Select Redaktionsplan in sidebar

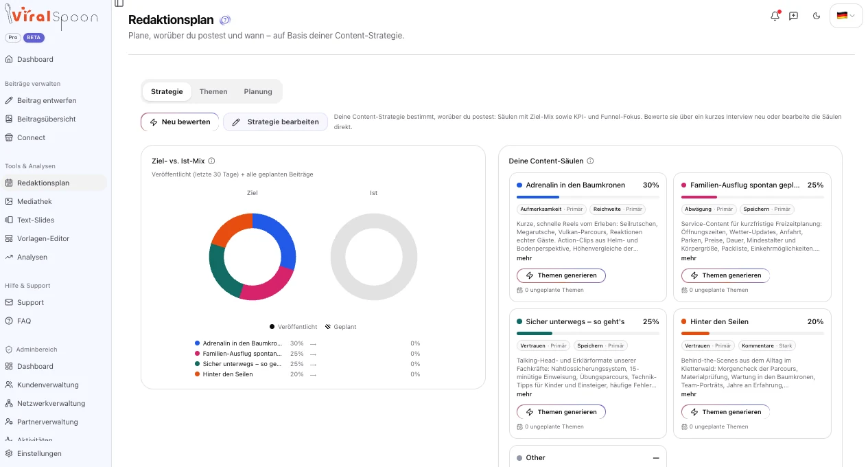(55, 183)
